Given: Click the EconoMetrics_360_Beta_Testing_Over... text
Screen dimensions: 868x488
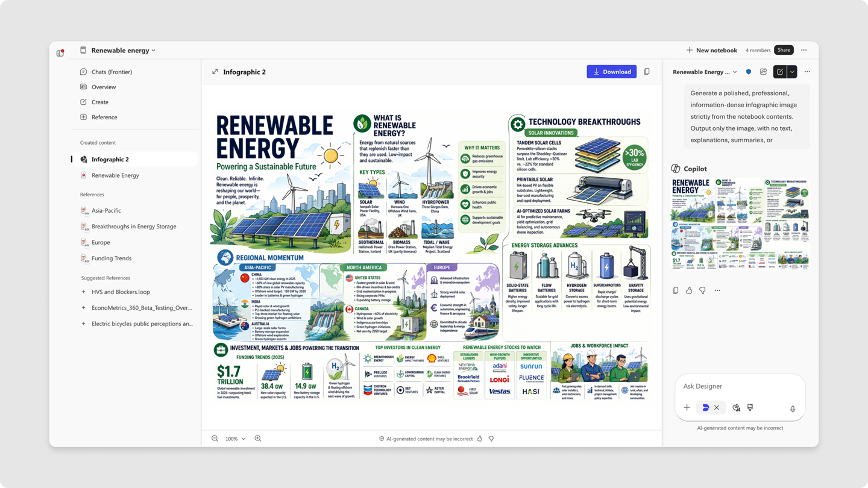Looking at the screenshot, I should point(142,308).
